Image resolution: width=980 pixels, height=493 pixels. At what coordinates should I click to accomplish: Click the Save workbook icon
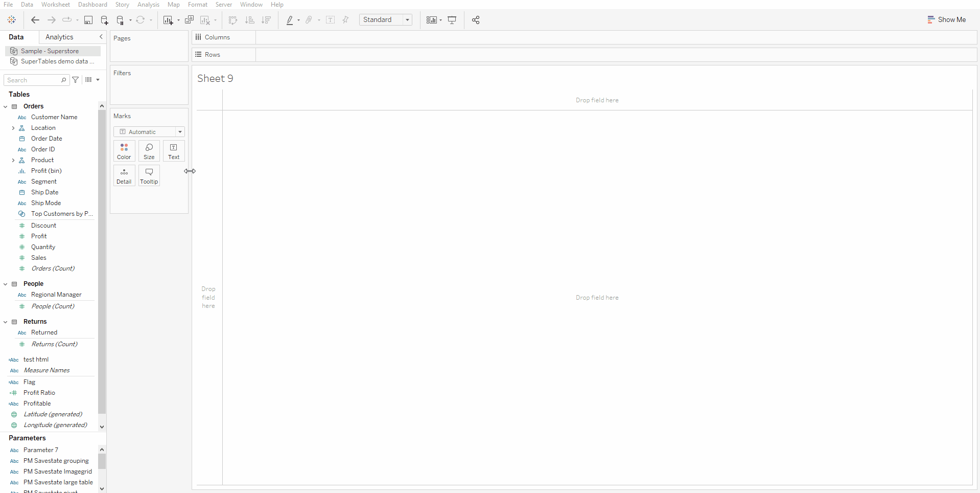[x=88, y=20]
